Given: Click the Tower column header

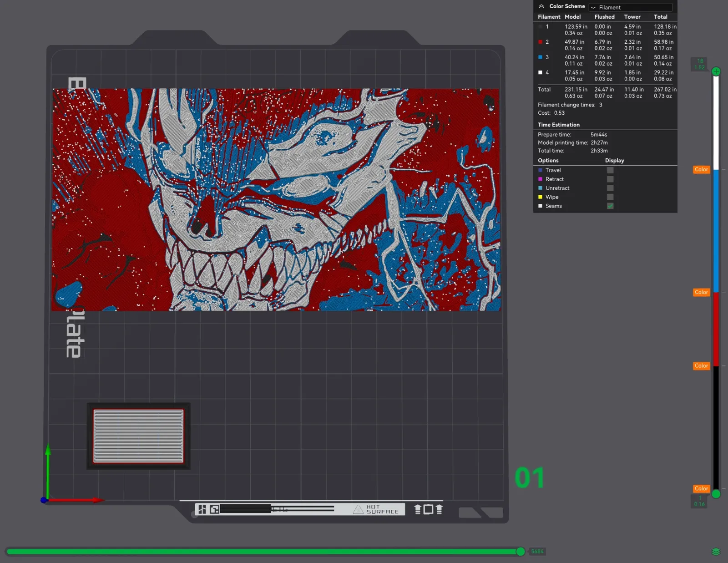Looking at the screenshot, I should click(x=632, y=17).
